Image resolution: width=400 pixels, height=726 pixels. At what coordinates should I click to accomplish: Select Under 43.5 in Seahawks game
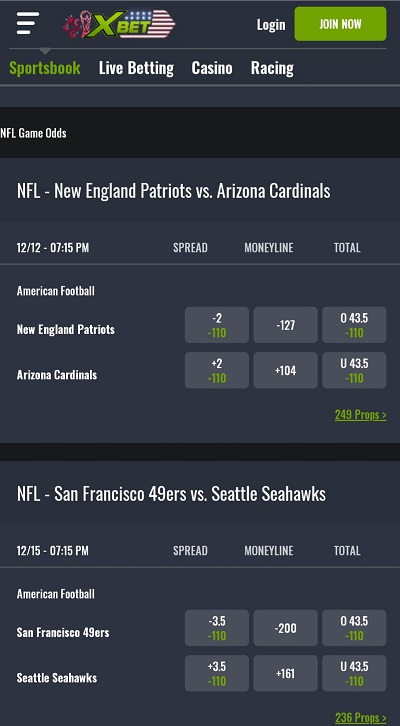click(x=354, y=673)
